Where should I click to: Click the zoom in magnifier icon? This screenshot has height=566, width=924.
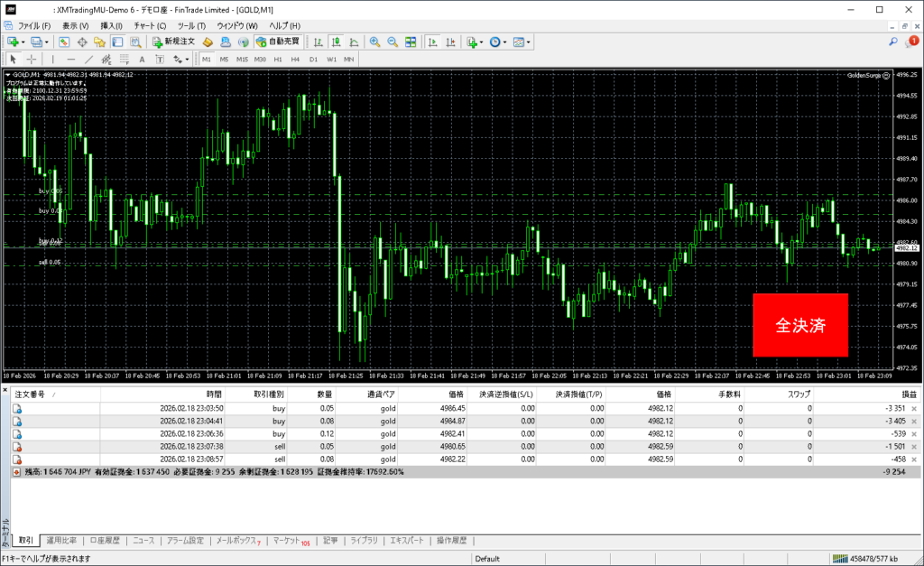[x=374, y=42]
